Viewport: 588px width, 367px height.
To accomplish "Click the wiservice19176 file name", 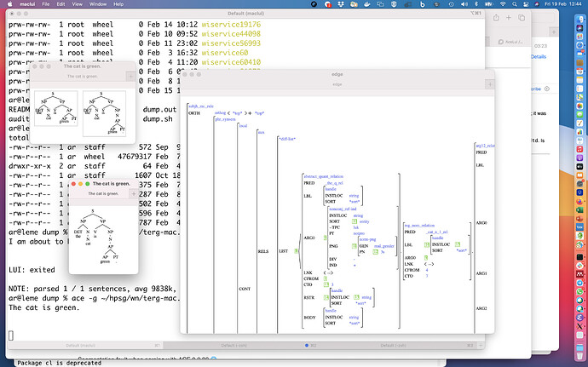I will (231, 25).
